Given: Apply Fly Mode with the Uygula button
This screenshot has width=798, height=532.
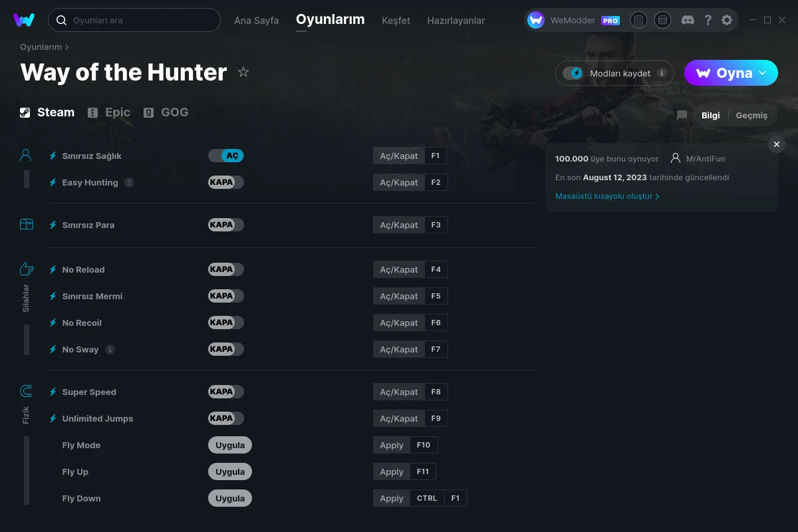Looking at the screenshot, I should [230, 445].
